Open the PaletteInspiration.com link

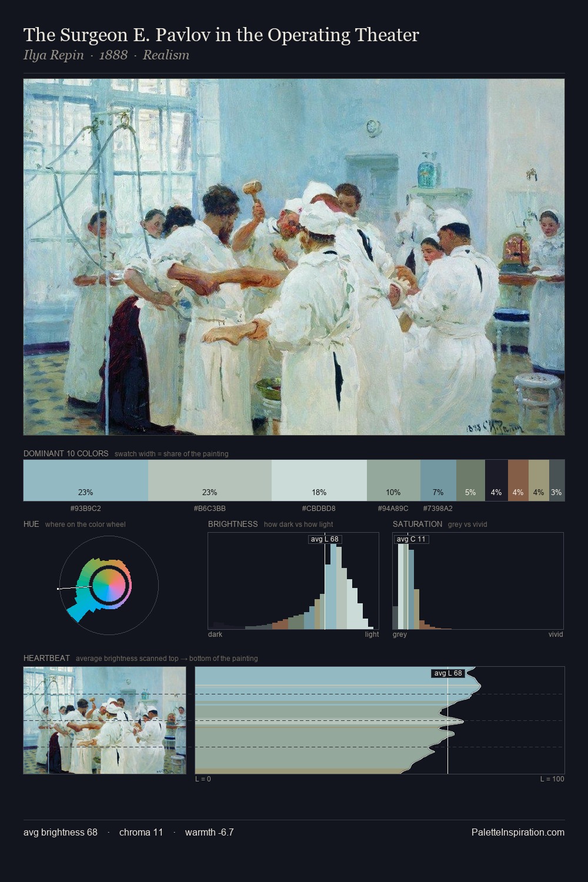click(518, 832)
